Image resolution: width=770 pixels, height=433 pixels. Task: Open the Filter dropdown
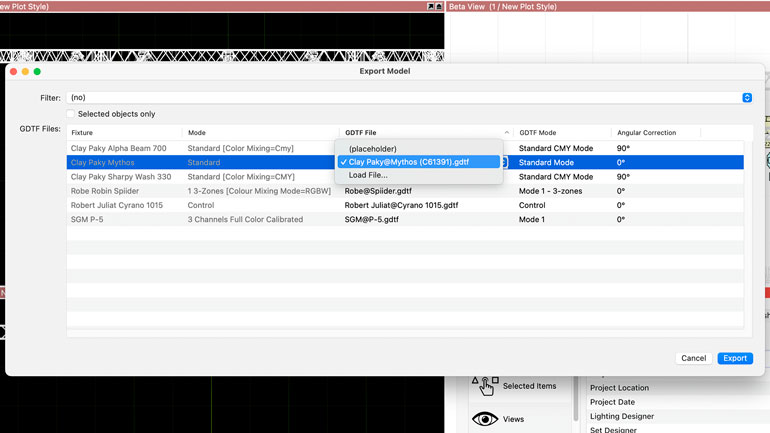[746, 98]
